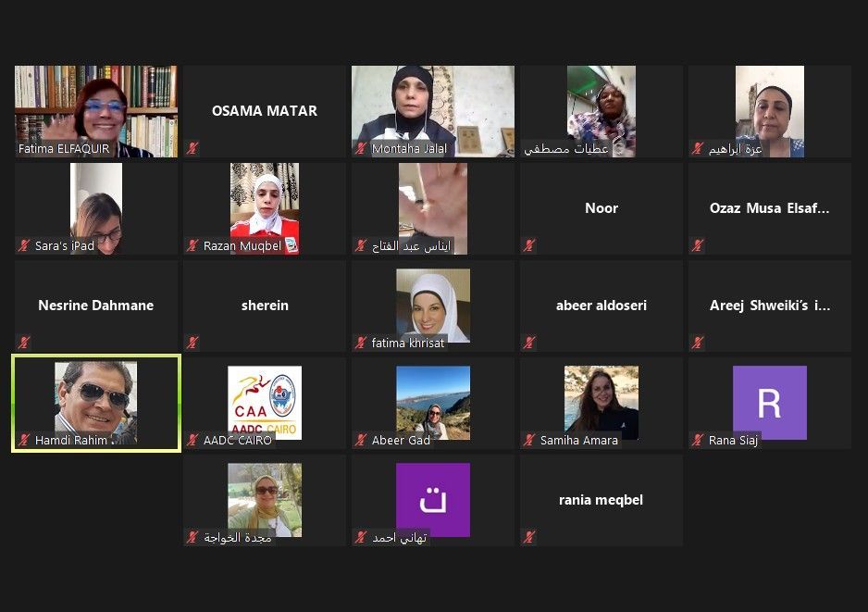Select Fatima ELFAQUIR's video with bookshelf background
Image resolution: width=868 pixels, height=612 pixels.
coord(95,110)
